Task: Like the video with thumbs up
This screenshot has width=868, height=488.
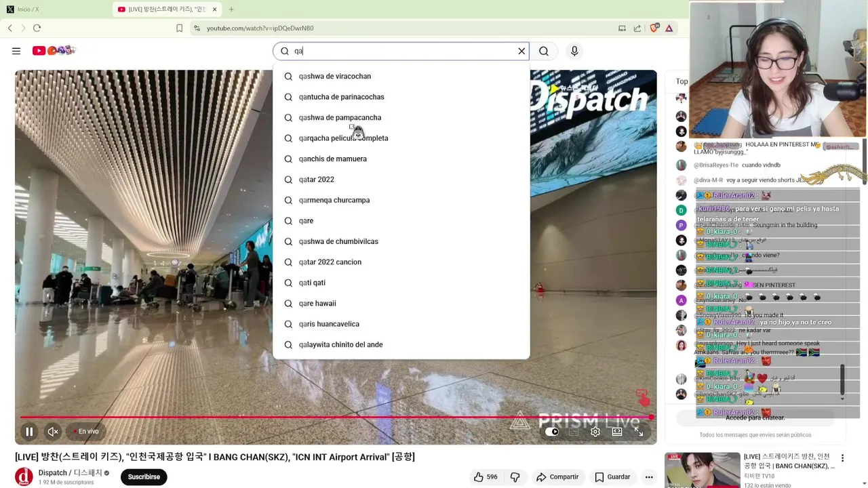Action: click(486, 477)
